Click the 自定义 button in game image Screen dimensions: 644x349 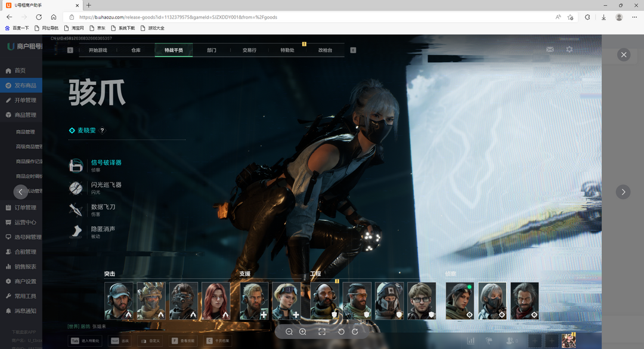pos(150,341)
